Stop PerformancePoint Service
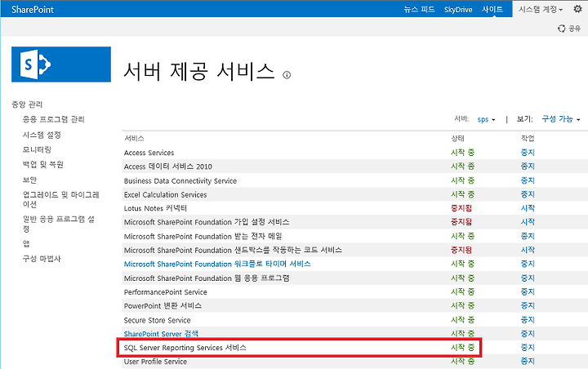588x369 pixels. [x=528, y=291]
